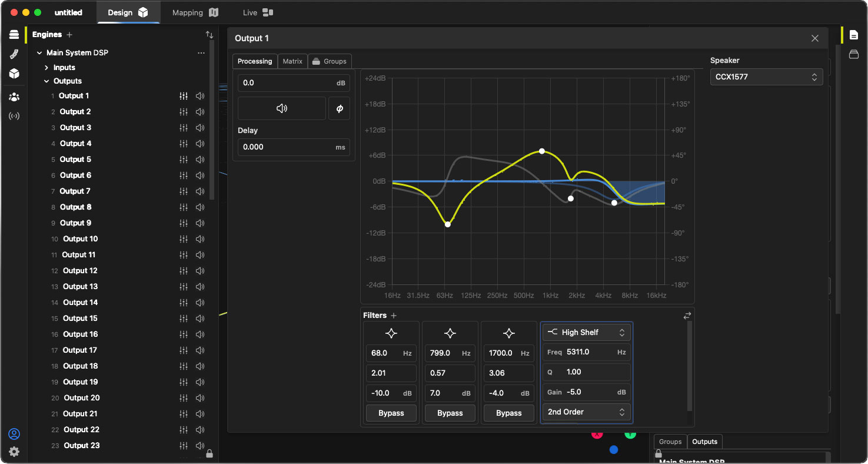
Task: Open the Groups tab in the Output 1 dialog
Action: point(330,61)
